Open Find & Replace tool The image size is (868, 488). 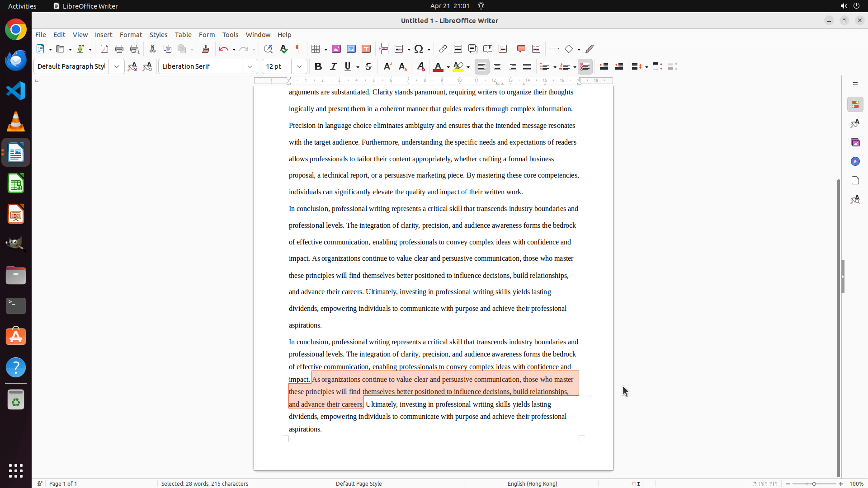pos(268,49)
